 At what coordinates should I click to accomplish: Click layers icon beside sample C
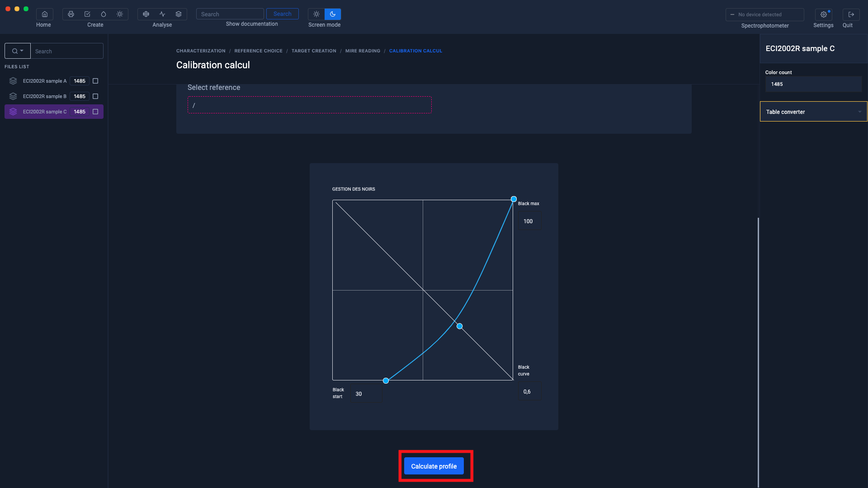coord(13,112)
